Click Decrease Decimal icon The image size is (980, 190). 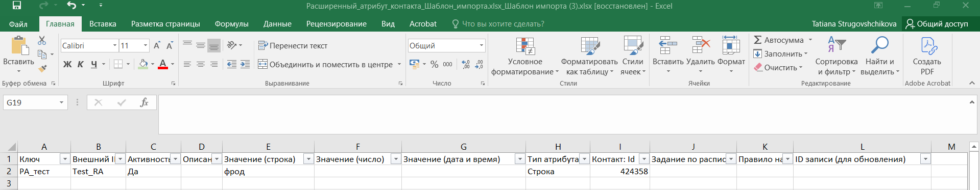click(479, 64)
